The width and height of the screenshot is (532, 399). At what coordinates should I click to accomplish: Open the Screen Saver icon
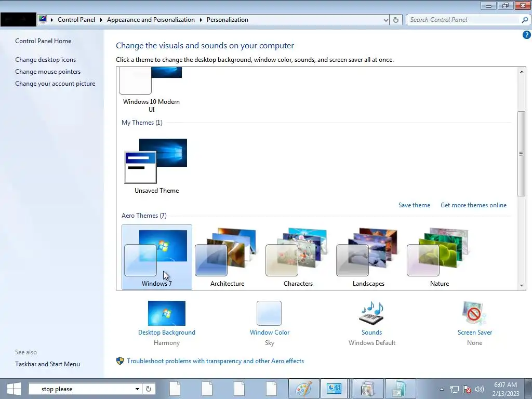[474, 313]
